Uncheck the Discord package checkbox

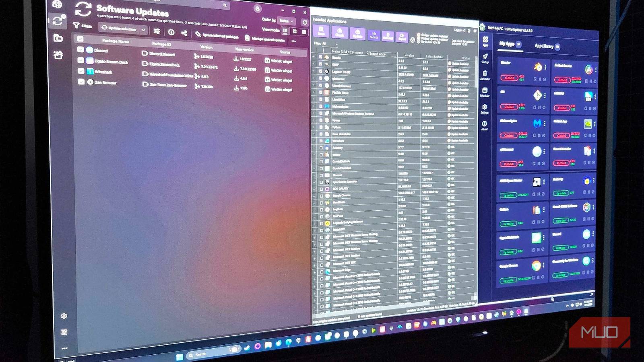[80, 49]
